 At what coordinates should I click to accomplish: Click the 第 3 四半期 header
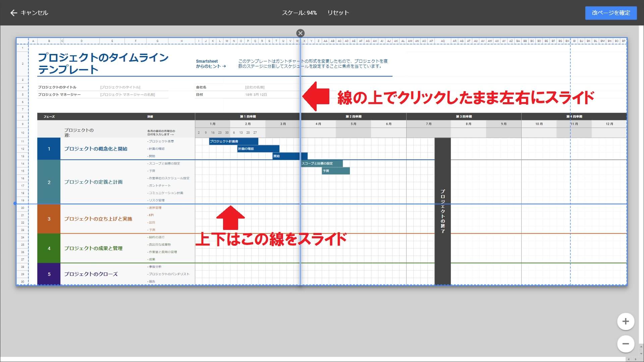click(x=464, y=117)
